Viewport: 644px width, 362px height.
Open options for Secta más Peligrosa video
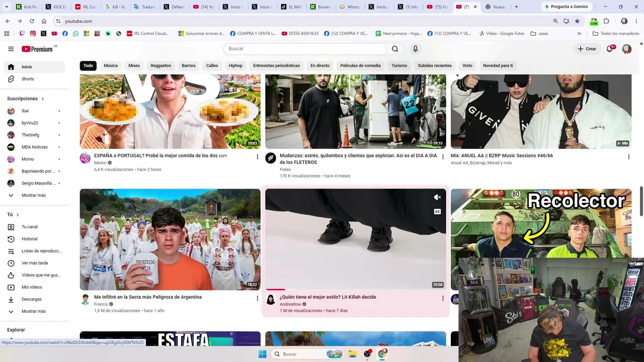(x=258, y=298)
